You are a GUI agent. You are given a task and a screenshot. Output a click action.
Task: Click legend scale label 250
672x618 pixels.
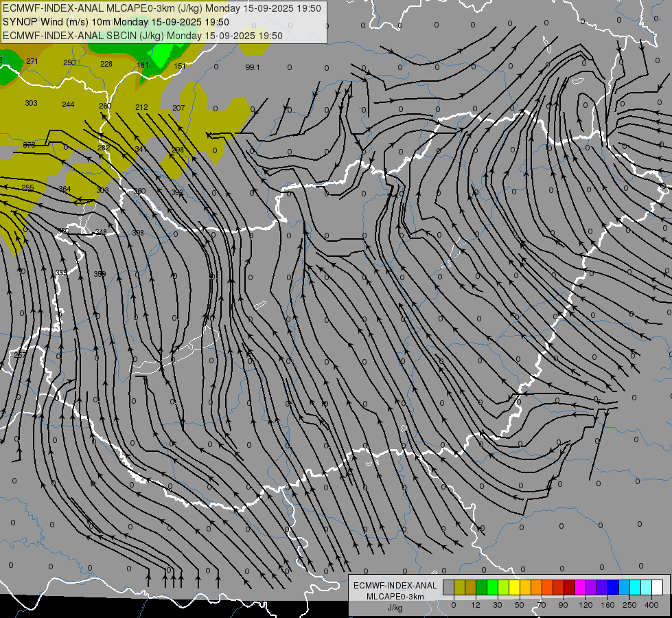pos(629,605)
